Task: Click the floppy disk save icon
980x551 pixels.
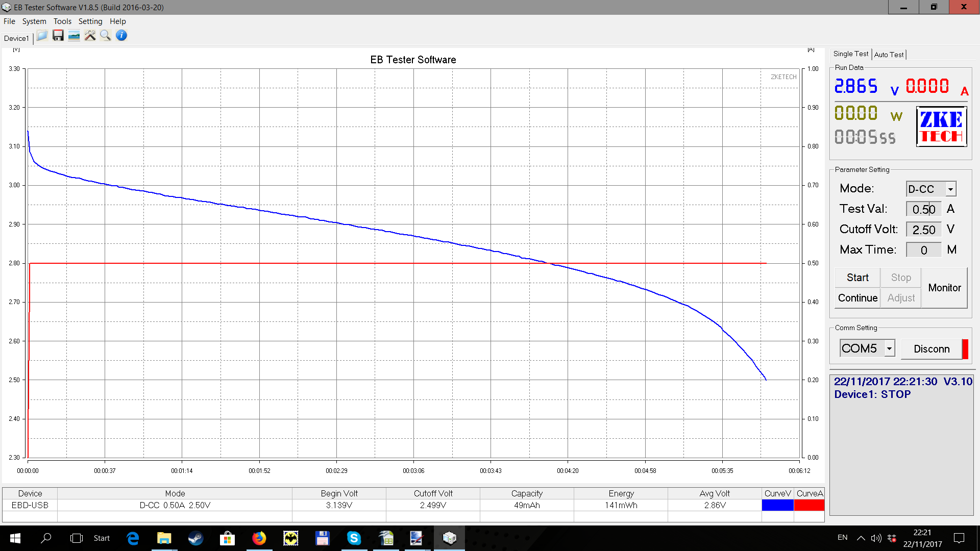Action: pos(58,36)
